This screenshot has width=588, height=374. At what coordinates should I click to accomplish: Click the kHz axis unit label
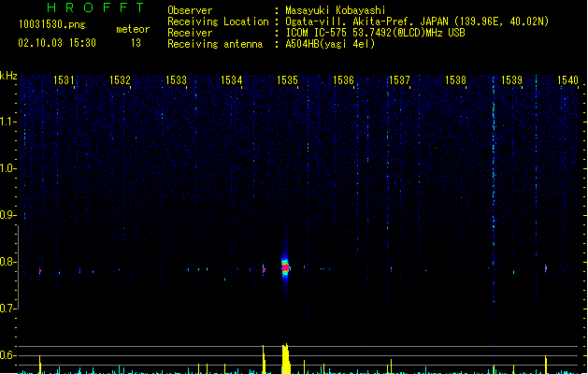click(8, 76)
